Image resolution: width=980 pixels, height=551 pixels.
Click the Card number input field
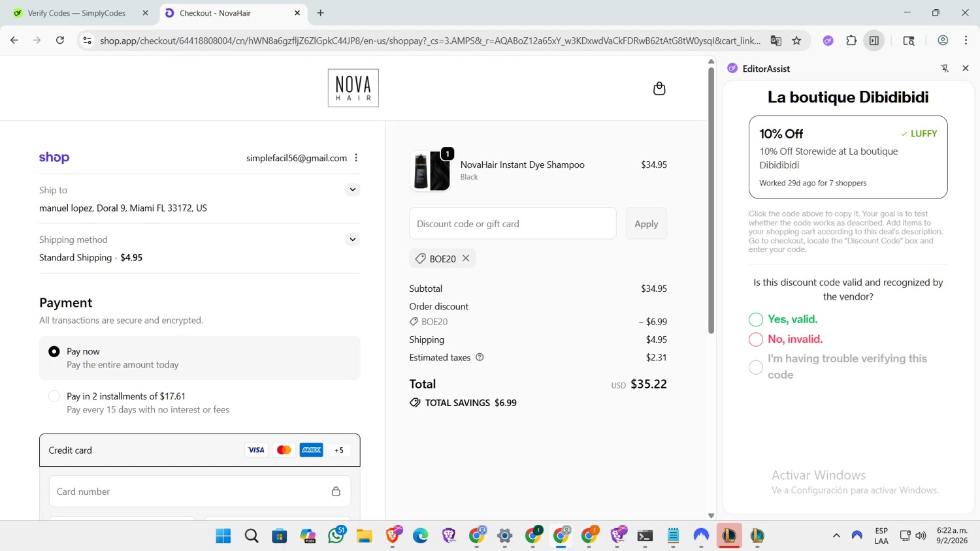tap(200, 492)
